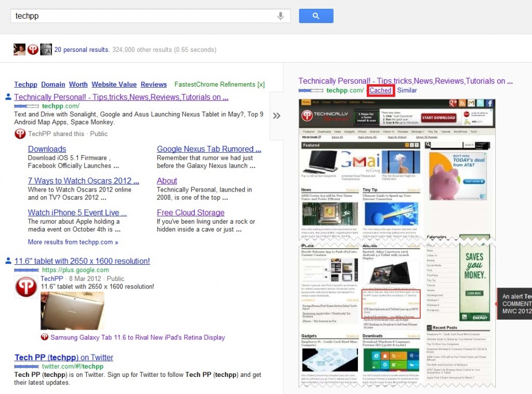This screenshot has height=394, width=532.
Task: Click the large TechPP profile logo in Google+ result
Action: tap(26, 287)
